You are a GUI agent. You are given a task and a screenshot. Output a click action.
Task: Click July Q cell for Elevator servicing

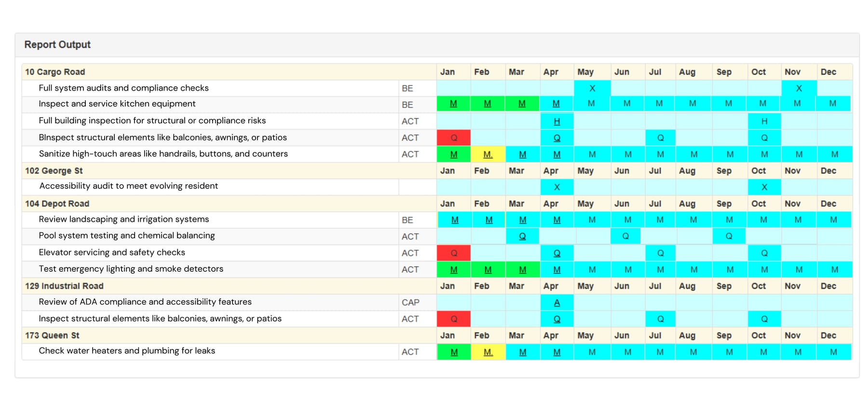[661, 253]
